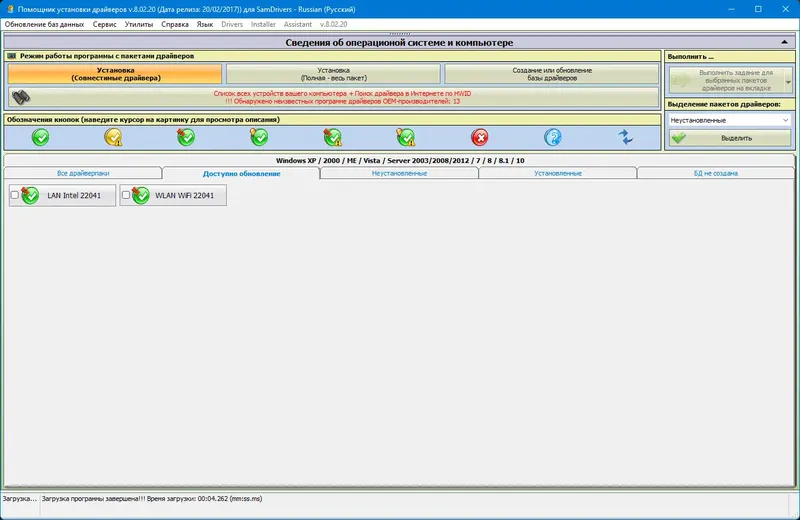The image size is (800, 520).
Task: Click the WLAN WiFi 22041 green status icon
Action: [x=141, y=195]
